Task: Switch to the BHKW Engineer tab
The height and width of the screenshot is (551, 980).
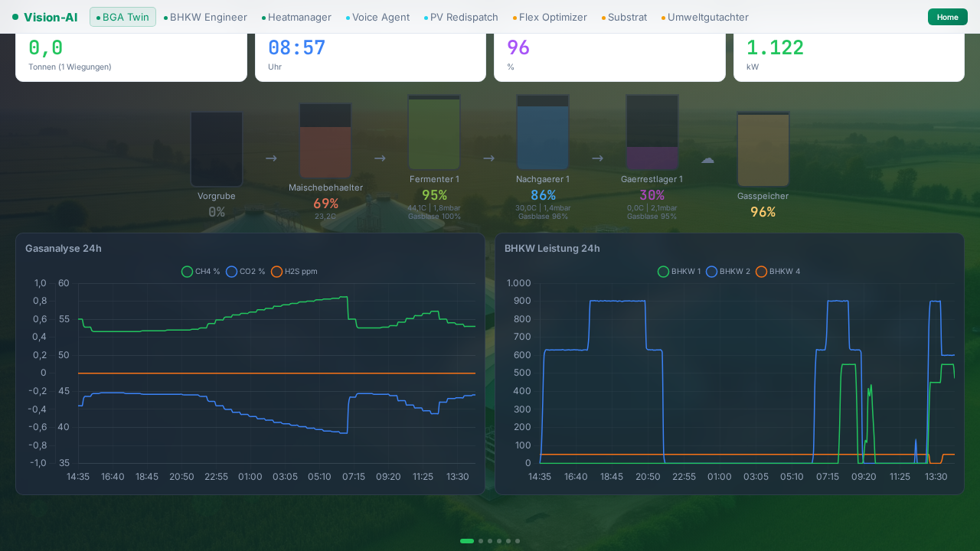Action: point(205,17)
